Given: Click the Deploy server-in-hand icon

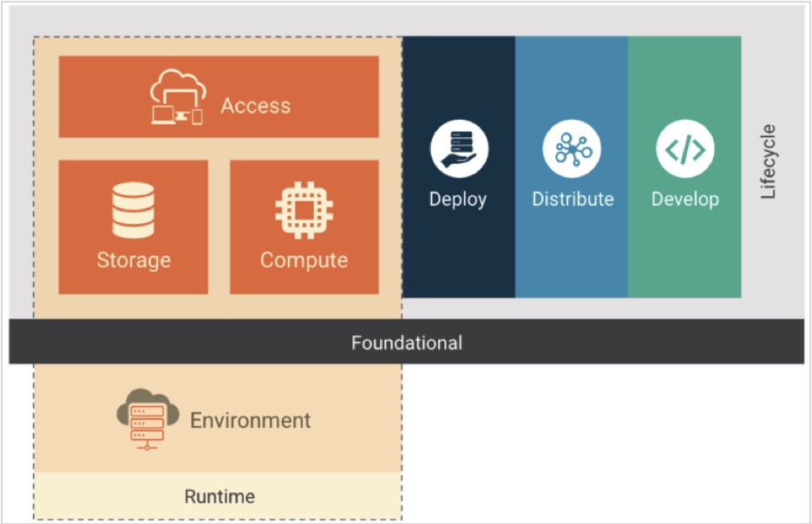Looking at the screenshot, I should (x=459, y=148).
